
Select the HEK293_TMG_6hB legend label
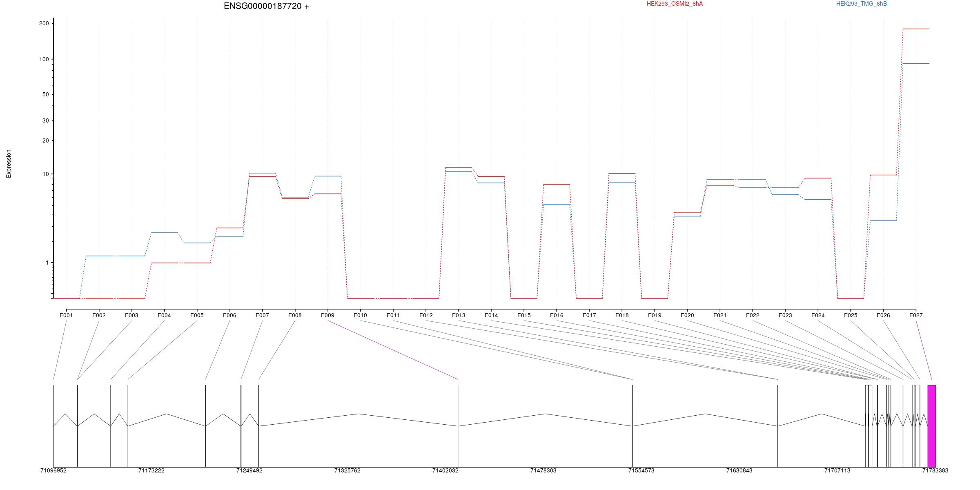coord(862,4)
